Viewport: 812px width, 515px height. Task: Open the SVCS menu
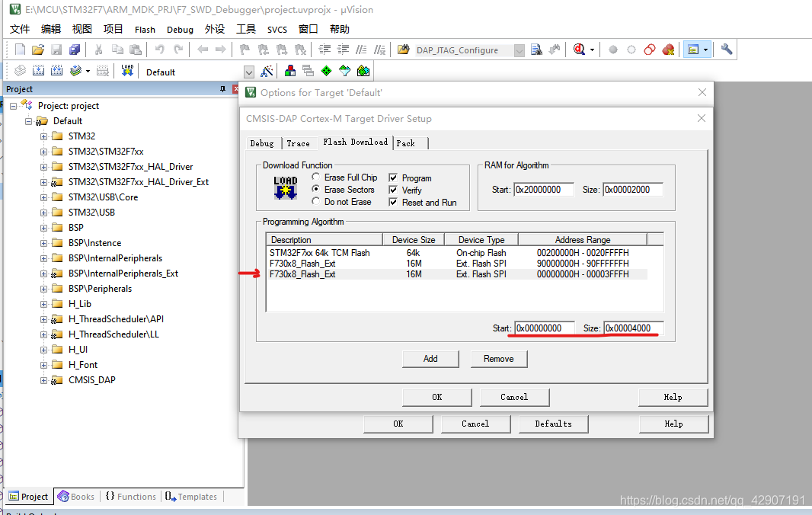[277, 30]
